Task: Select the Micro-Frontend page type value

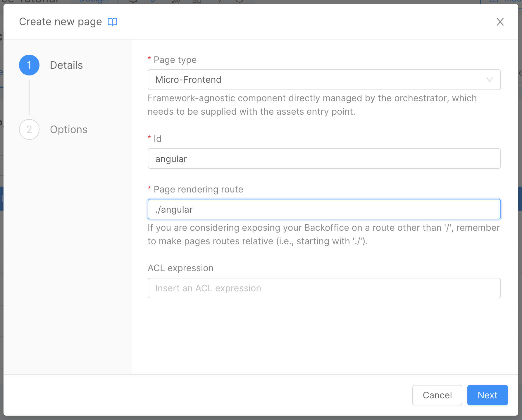Action: (x=188, y=80)
